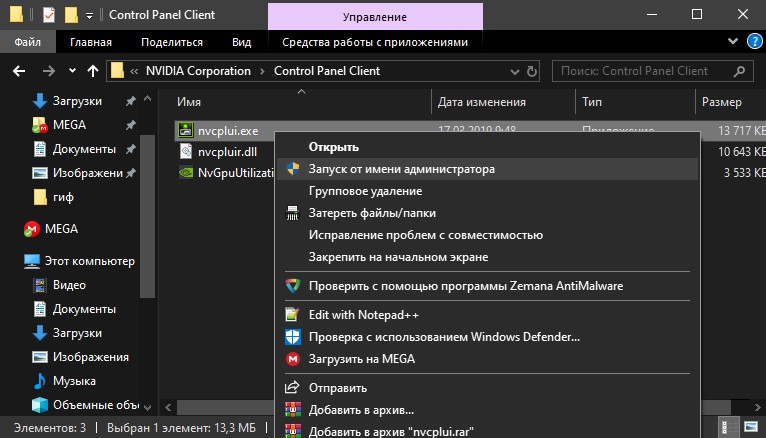Choose Групповое удаление menu entry
Viewport: 766px width, 438px height.
(x=488, y=191)
